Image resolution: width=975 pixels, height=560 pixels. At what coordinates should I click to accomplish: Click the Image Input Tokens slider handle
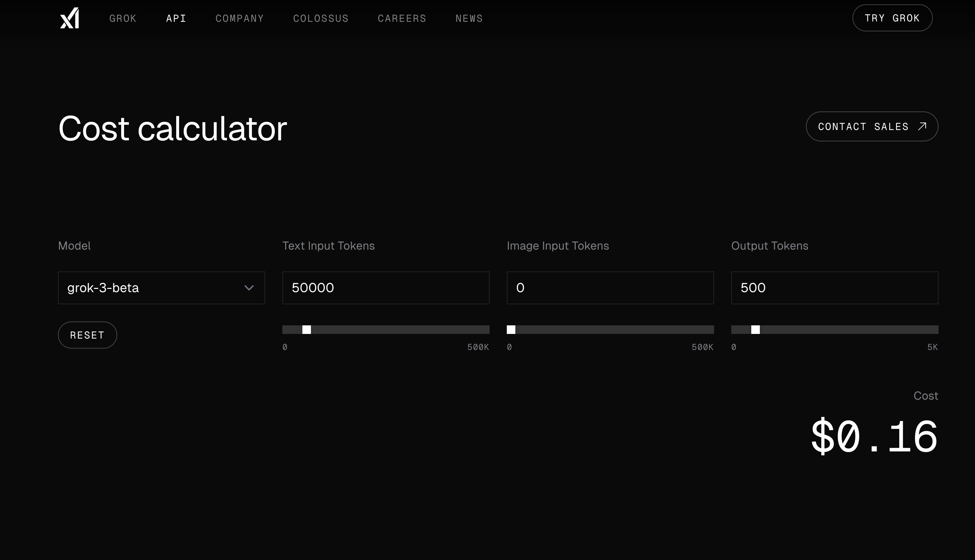click(511, 330)
